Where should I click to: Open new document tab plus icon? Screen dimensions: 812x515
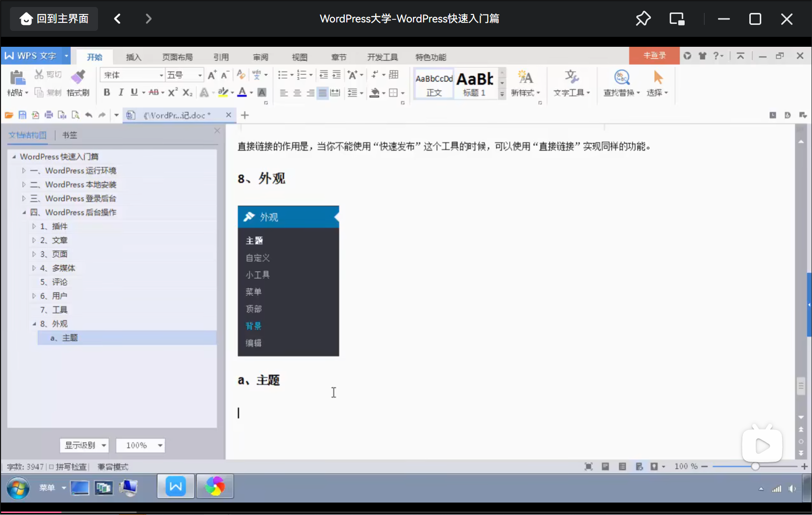tap(245, 115)
